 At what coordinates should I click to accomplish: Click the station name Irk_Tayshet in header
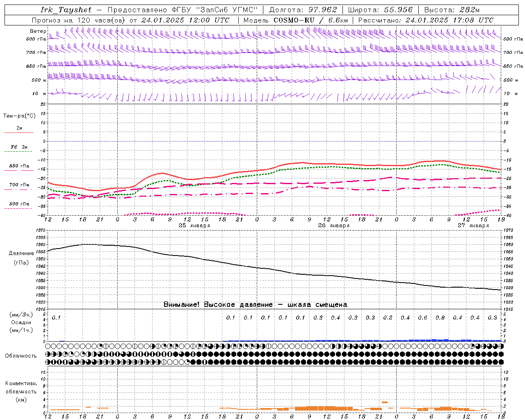(66, 10)
